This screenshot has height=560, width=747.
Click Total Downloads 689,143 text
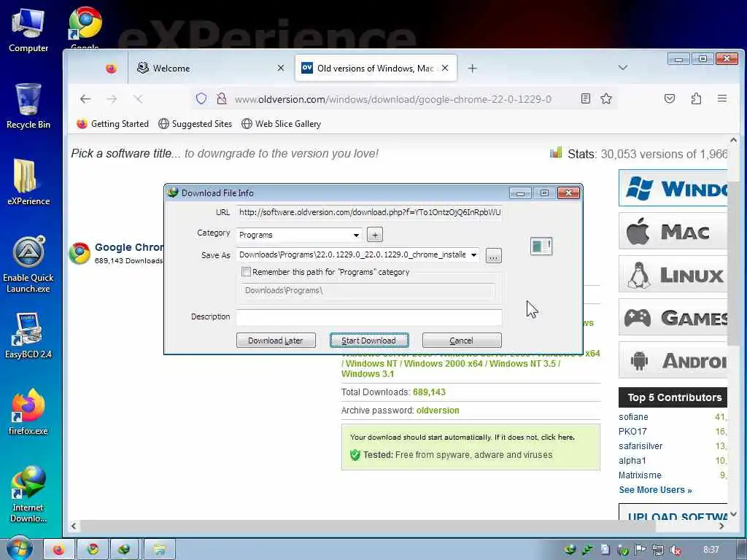click(393, 392)
